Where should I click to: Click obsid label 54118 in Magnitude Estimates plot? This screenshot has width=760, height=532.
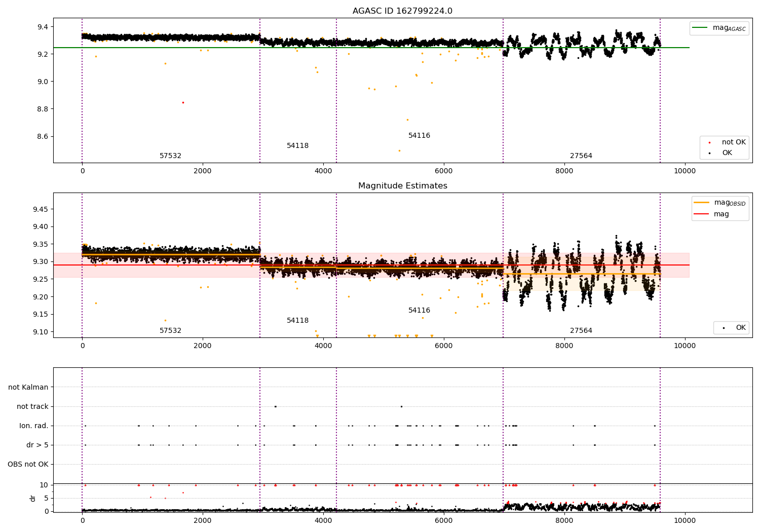click(x=297, y=321)
